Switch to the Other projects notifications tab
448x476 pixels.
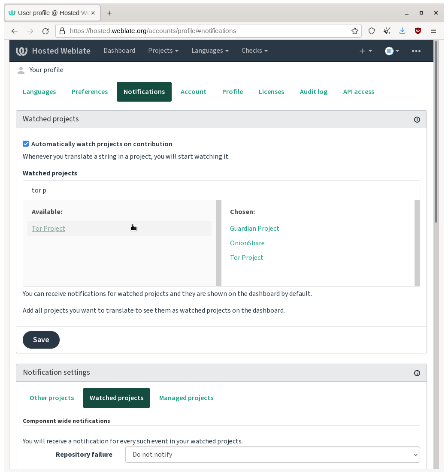tap(51, 398)
